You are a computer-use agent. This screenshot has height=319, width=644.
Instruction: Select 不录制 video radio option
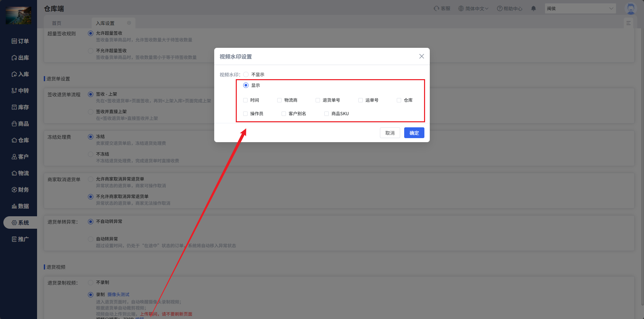click(91, 283)
